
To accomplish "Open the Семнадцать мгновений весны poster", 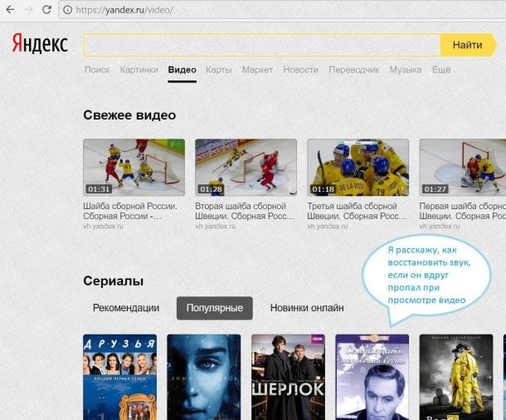I will [372, 377].
